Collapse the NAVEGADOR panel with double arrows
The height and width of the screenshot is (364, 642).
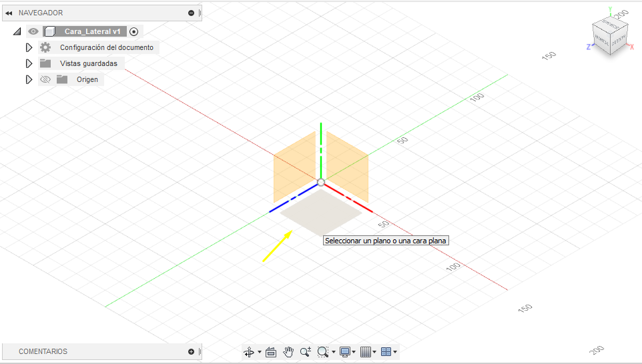[9, 13]
